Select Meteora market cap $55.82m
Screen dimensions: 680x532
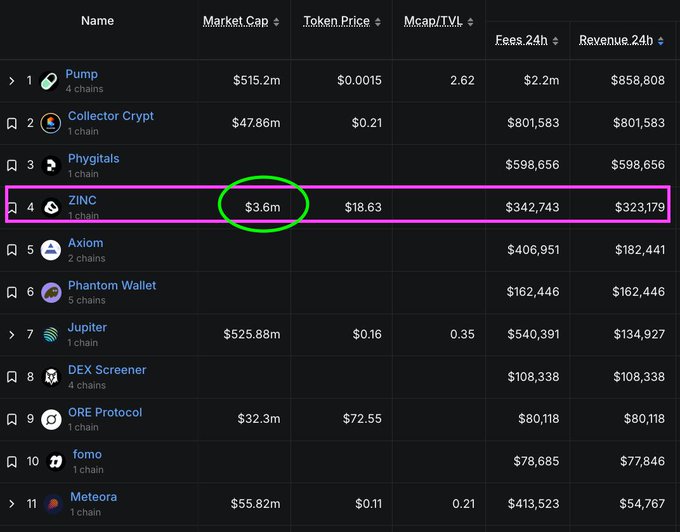255,504
